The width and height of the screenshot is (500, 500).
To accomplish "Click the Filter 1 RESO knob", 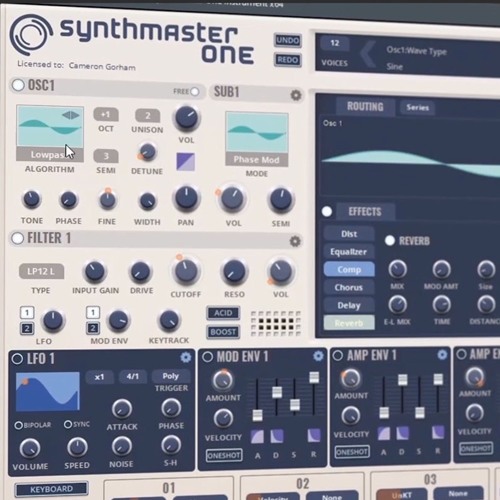I will pos(234,272).
